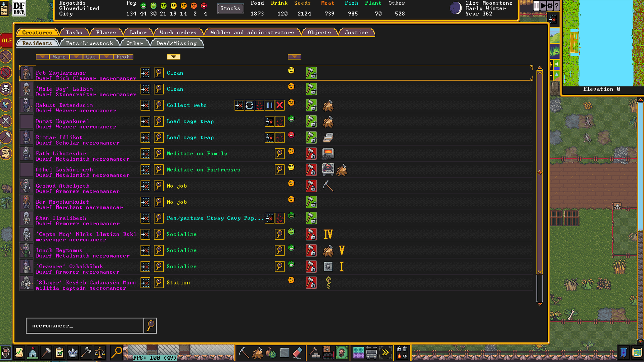Open justice scales icon
Viewport: 644px width, 362px height.
click(x=100, y=353)
